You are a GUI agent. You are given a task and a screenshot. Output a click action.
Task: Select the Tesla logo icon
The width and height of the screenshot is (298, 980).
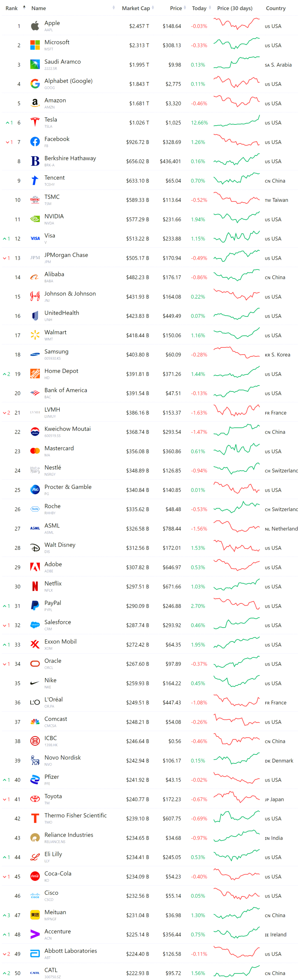click(x=35, y=122)
